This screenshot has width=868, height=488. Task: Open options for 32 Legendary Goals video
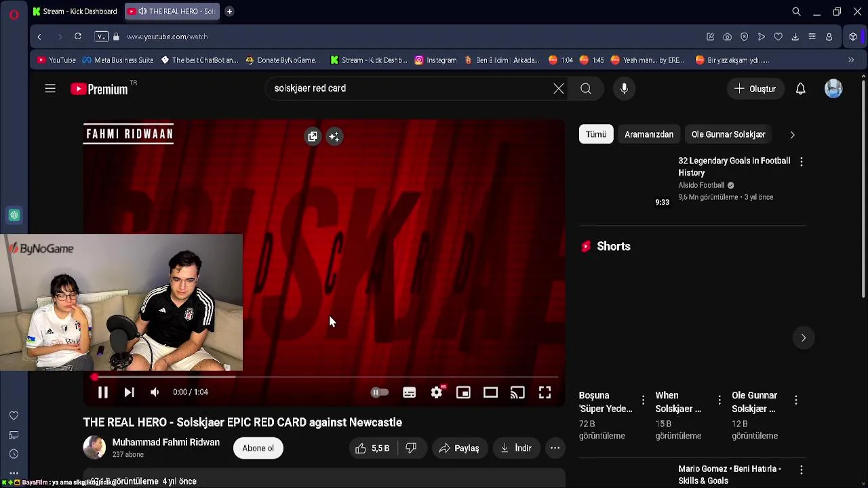802,161
